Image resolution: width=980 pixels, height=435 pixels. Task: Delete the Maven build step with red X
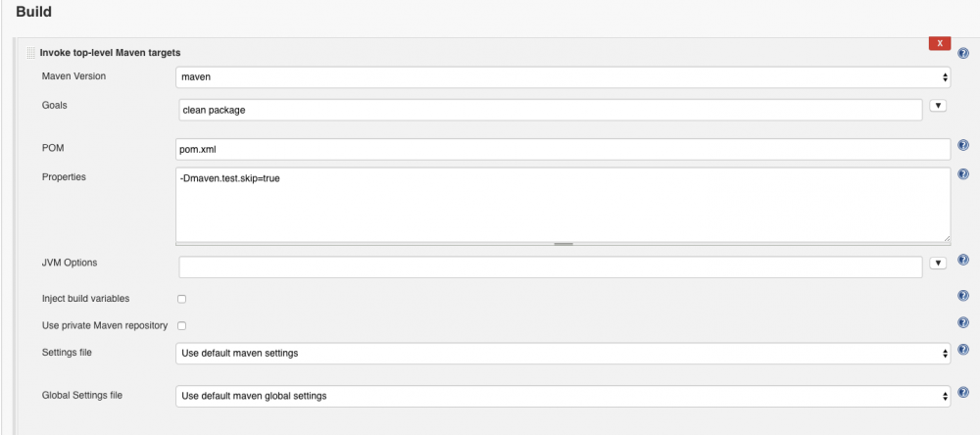coord(940,44)
